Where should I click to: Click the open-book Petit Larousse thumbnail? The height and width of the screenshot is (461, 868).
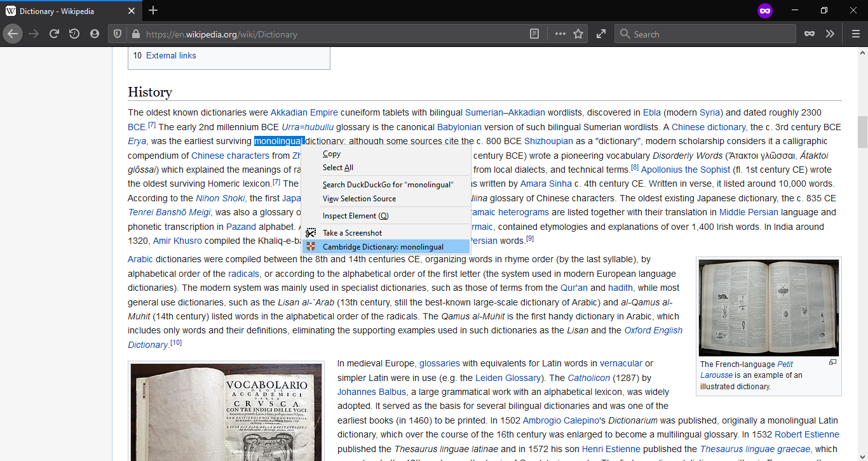tap(769, 308)
